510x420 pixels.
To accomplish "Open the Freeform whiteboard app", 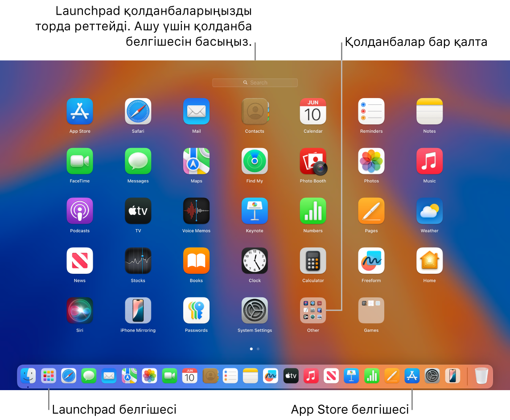I will [x=371, y=260].
